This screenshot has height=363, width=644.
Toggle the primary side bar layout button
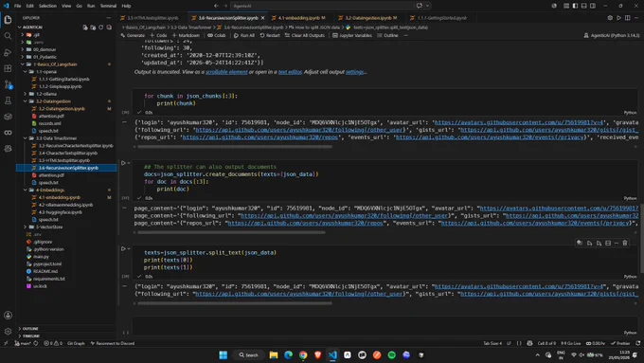[x=575, y=6]
